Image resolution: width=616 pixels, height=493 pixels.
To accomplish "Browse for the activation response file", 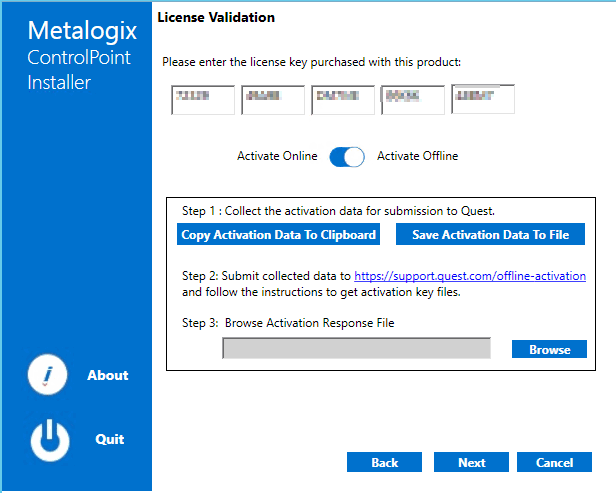I will [549, 350].
